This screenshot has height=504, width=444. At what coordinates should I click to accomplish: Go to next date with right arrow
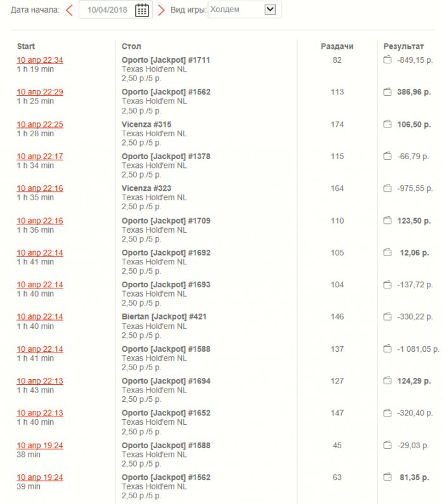click(161, 10)
